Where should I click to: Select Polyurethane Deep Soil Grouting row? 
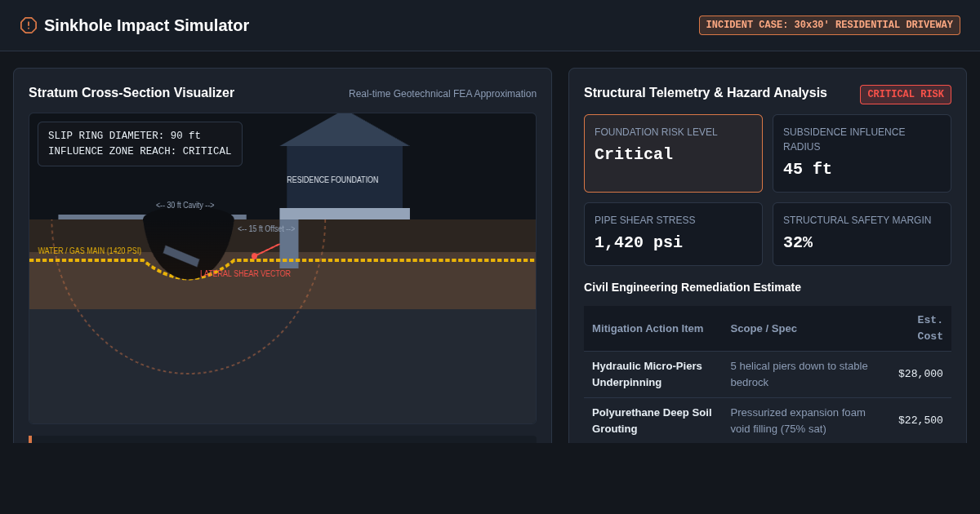tap(767, 420)
